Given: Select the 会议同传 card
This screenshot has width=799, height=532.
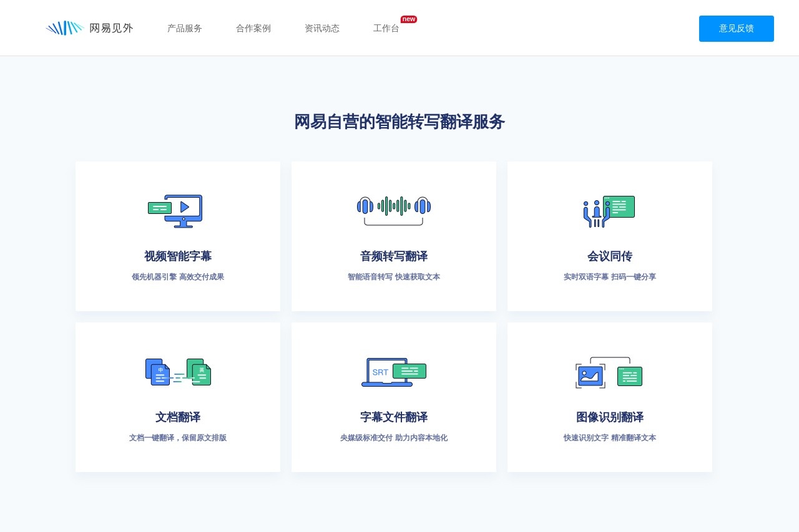Looking at the screenshot, I should [x=609, y=236].
